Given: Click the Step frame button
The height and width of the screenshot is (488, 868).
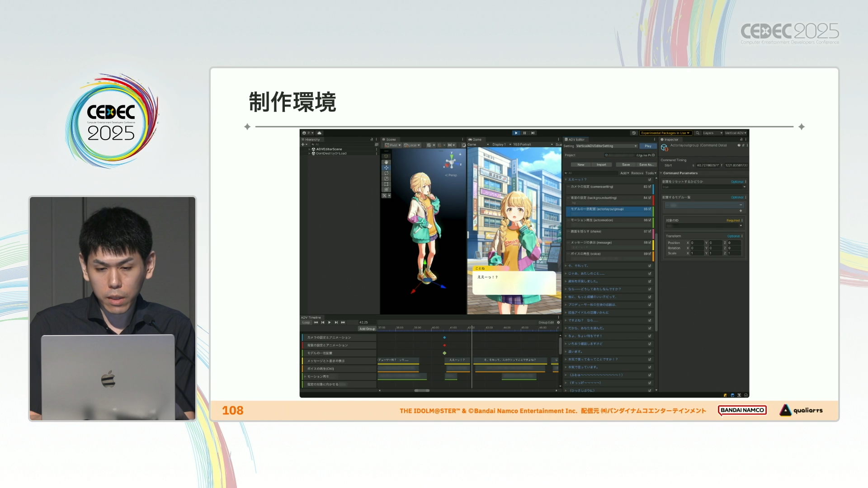Looking at the screenshot, I should point(533,133).
